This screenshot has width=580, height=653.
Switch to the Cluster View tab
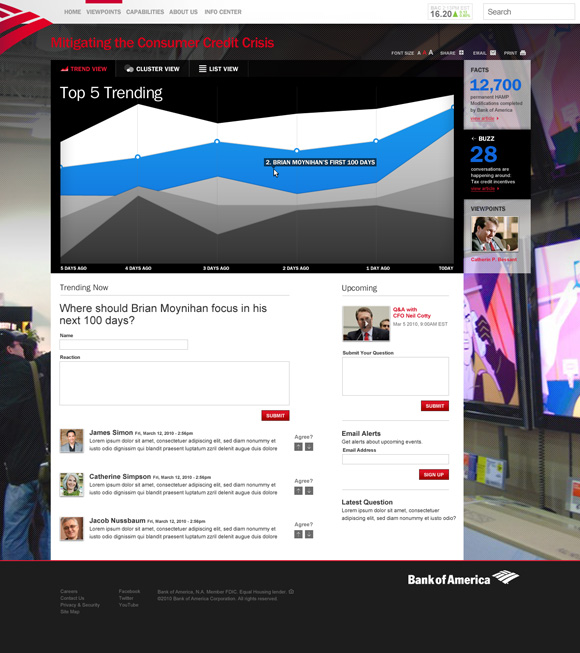(152, 69)
